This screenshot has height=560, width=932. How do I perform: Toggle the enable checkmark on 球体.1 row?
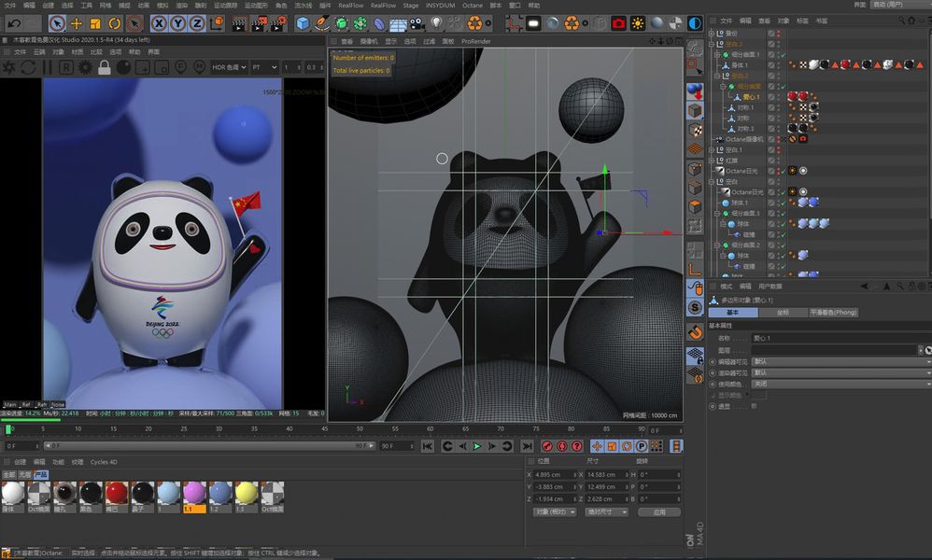784,203
